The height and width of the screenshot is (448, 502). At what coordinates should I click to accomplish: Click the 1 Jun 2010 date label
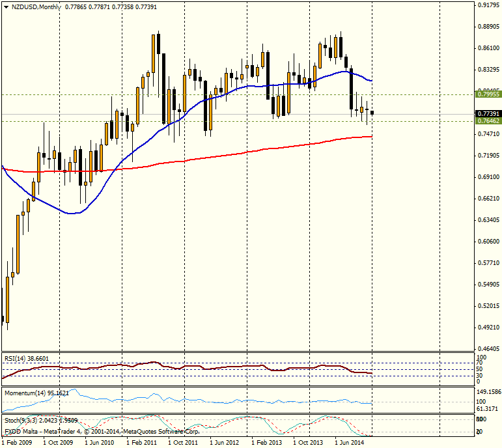coord(100,442)
